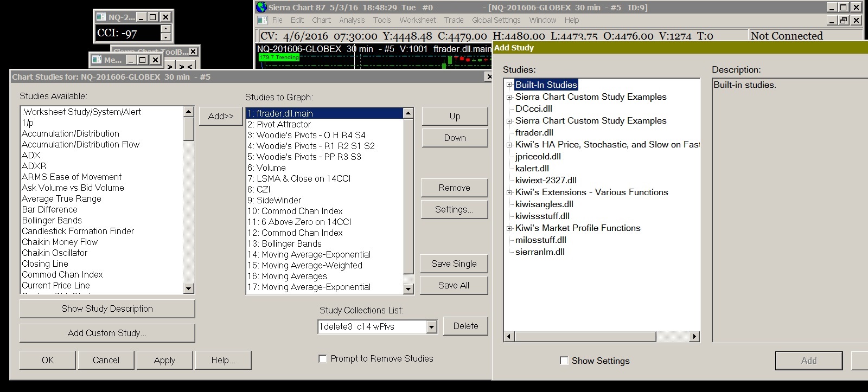
Task: Close the ToolB floating window
Action: 193,52
